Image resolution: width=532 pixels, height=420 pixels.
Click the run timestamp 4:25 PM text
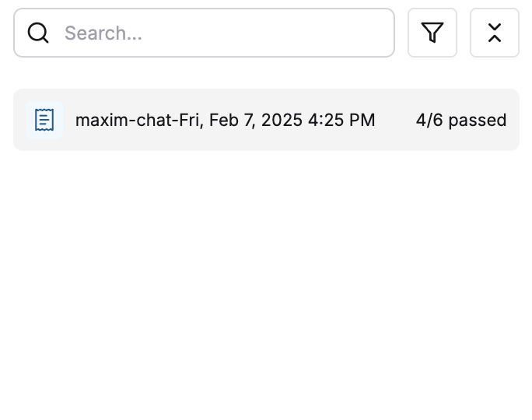tap(341, 120)
